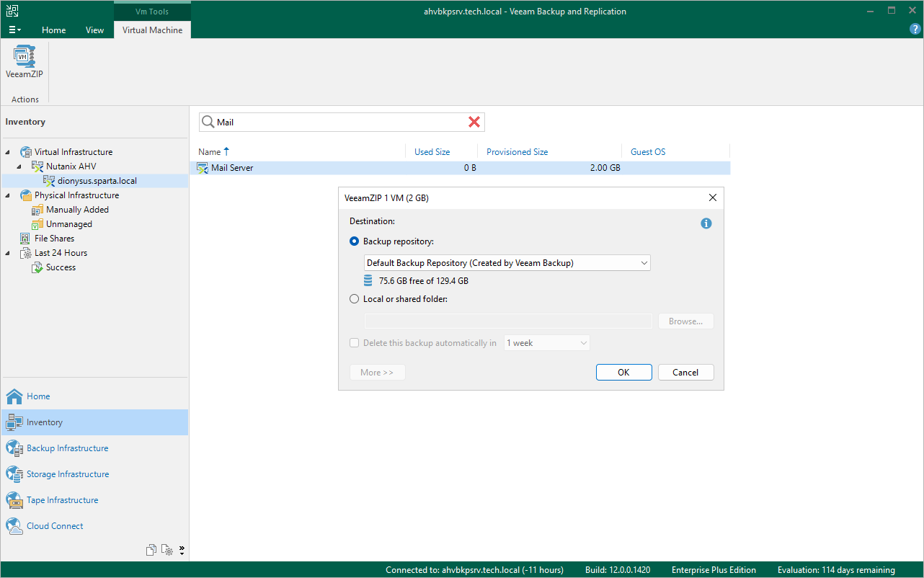
Task: Select the Mail Server row name
Action: pyautogui.click(x=232, y=168)
